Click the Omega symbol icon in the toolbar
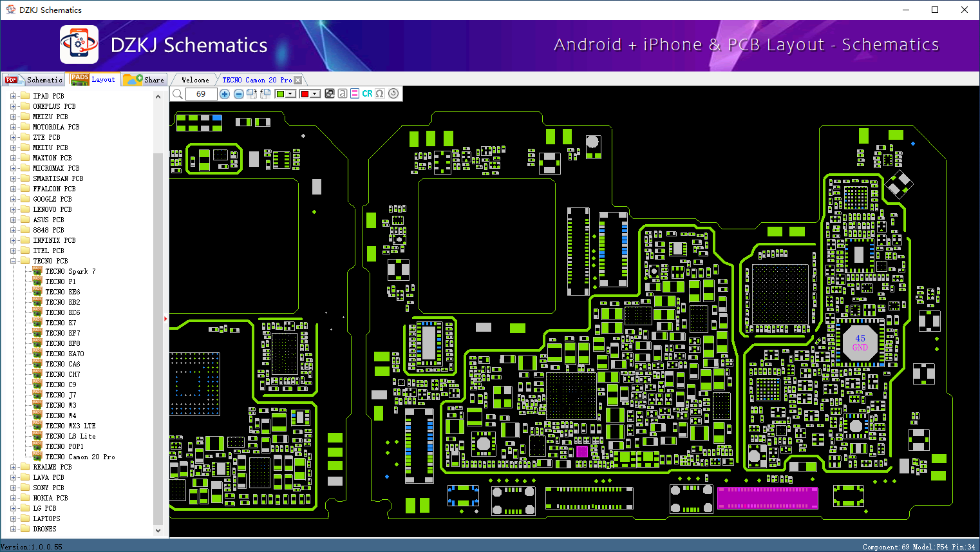980x552 pixels. (x=380, y=93)
